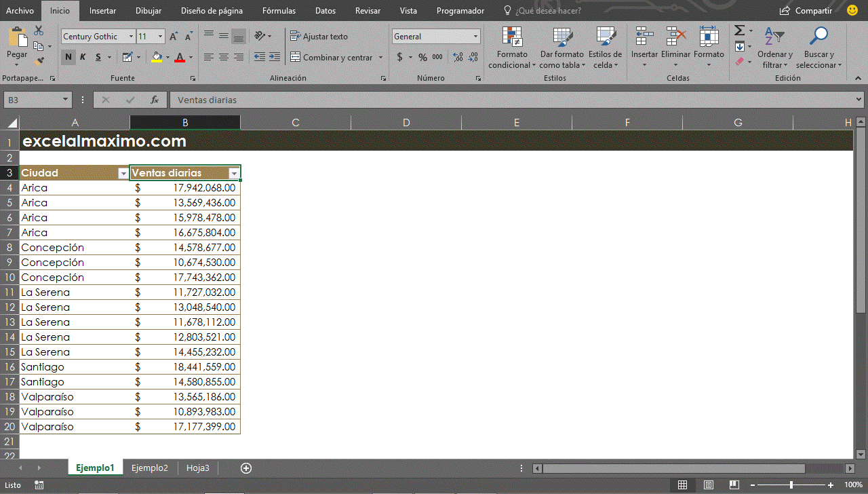Open the font size dropdown
Screen dimensions: 868x494
pyautogui.click(x=161, y=36)
